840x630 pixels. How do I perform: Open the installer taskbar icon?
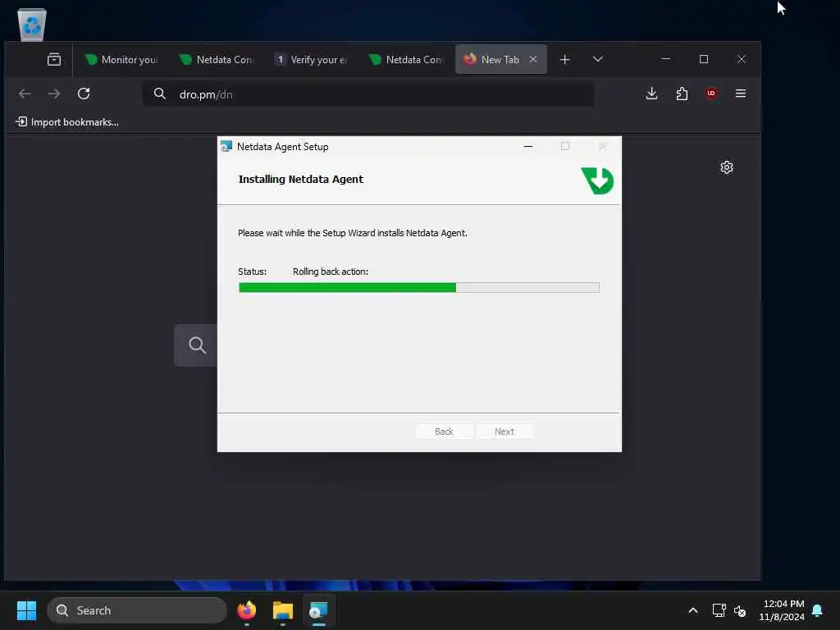point(319,610)
